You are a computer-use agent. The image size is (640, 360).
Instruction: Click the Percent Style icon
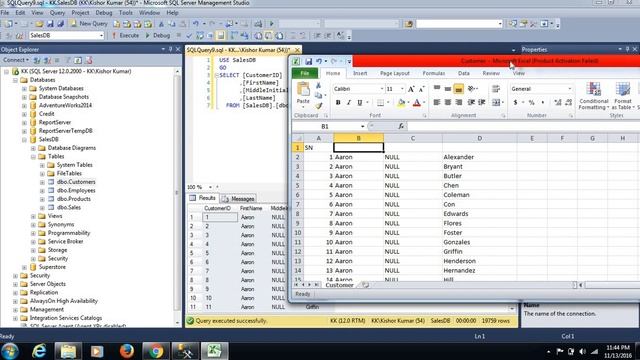tap(531, 102)
